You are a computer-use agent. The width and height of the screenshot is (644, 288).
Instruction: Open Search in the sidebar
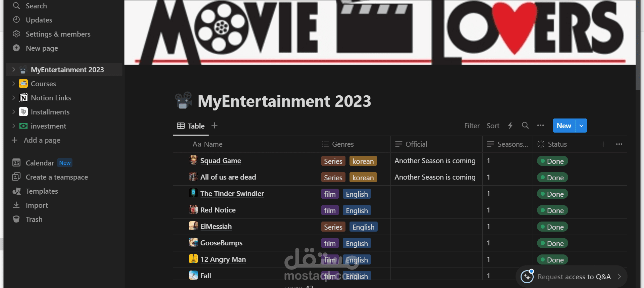click(x=36, y=6)
